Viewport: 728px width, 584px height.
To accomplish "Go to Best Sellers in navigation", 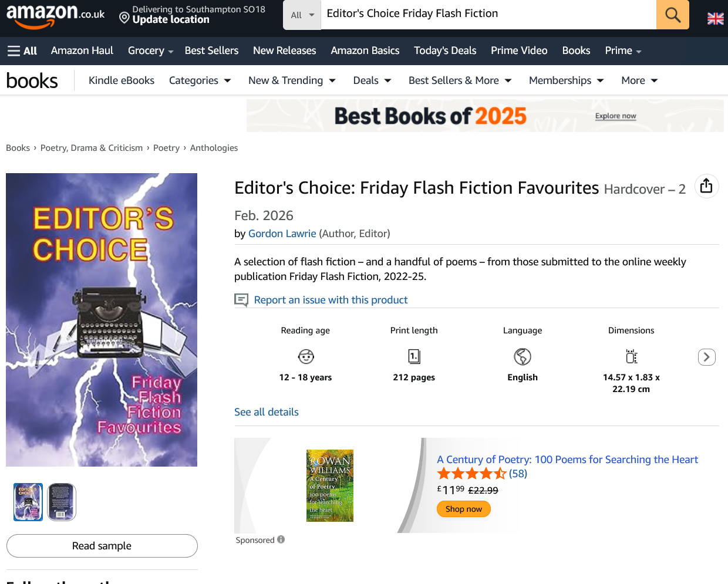I will tap(211, 50).
